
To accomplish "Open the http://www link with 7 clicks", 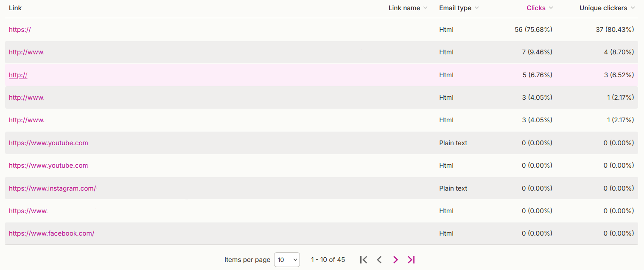I will [26, 52].
